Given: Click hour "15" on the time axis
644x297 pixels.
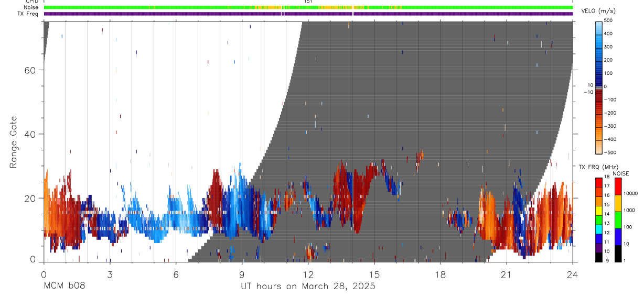Looking at the screenshot, I should coord(374,274).
